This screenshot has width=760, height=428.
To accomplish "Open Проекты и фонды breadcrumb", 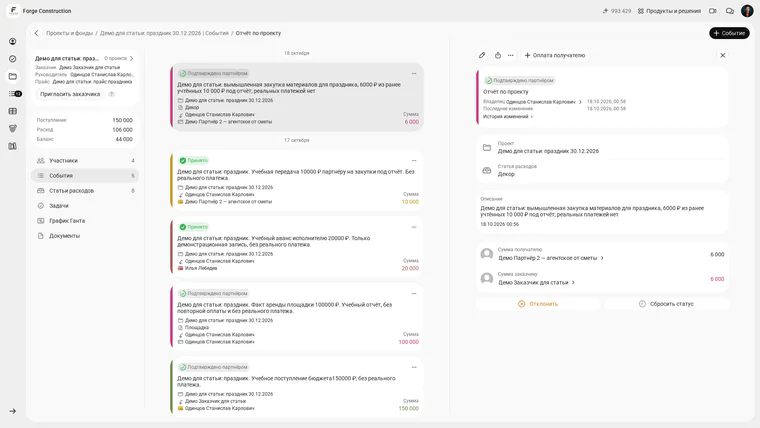I will [69, 33].
